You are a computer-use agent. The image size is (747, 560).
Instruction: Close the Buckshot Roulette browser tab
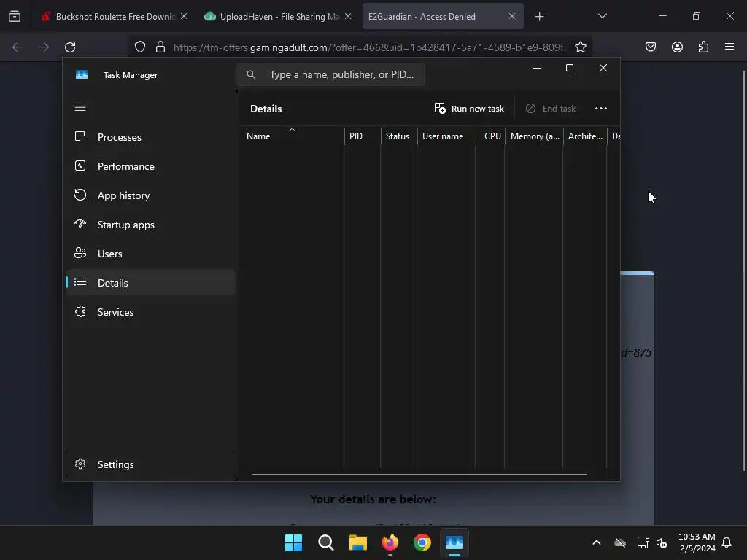coord(183,16)
